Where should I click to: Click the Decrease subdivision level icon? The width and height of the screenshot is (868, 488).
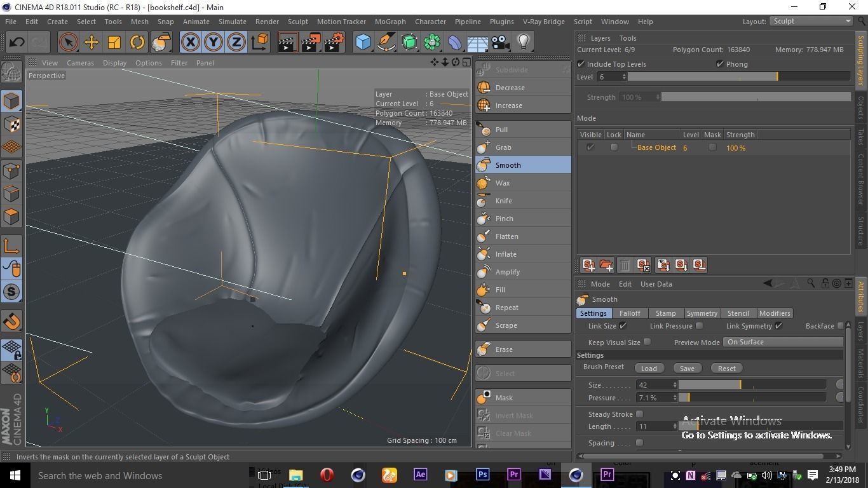[x=484, y=88]
